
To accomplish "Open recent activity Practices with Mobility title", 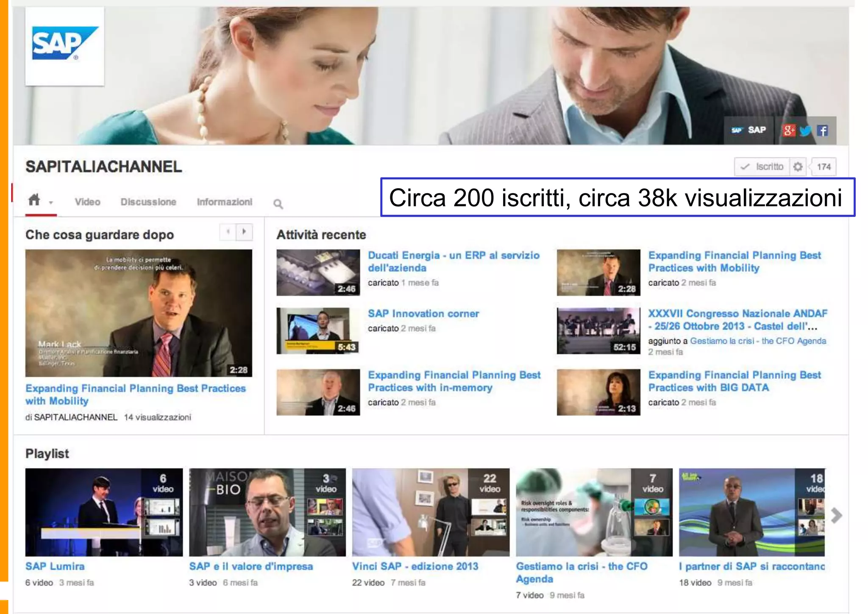I will tap(734, 261).
